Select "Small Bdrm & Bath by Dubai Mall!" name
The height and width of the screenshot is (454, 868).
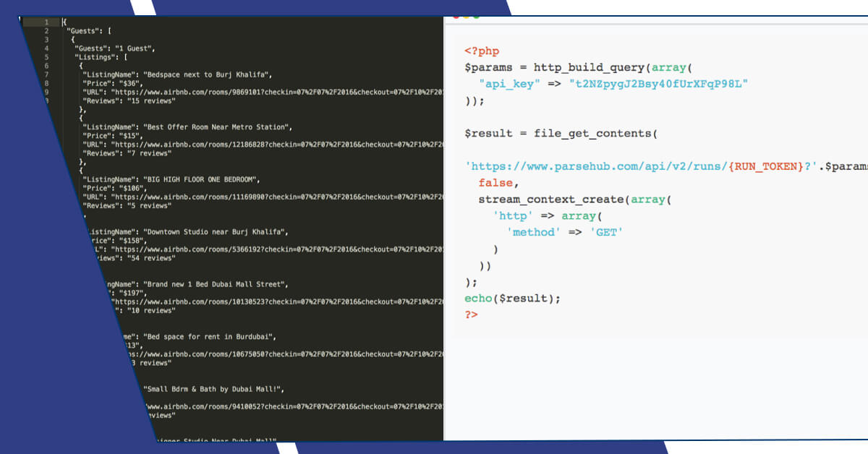(213, 389)
